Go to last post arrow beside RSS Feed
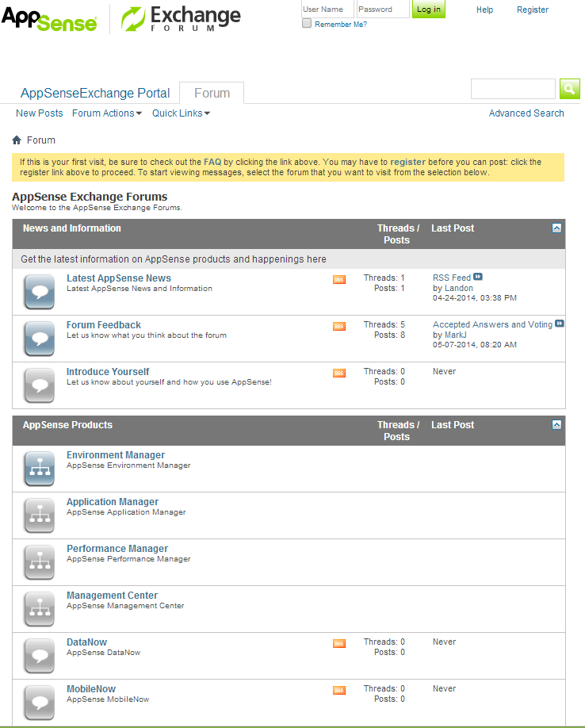Screen dimensions: 585x728 pos(478,277)
